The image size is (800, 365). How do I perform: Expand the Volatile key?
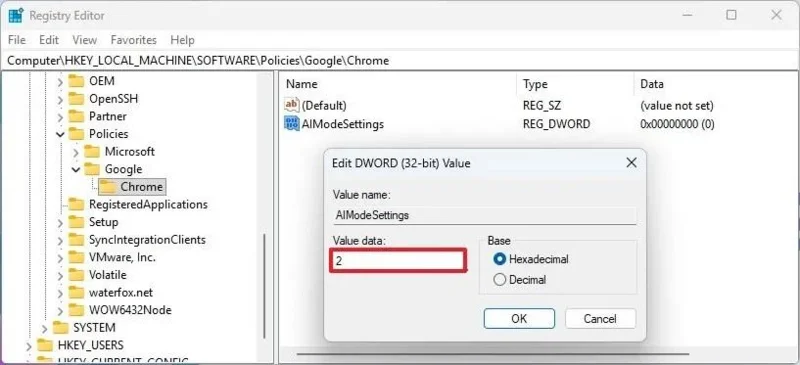(60, 275)
